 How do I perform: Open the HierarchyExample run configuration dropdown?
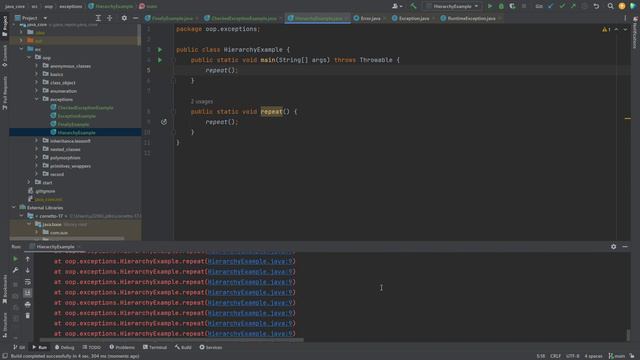[x=453, y=6]
